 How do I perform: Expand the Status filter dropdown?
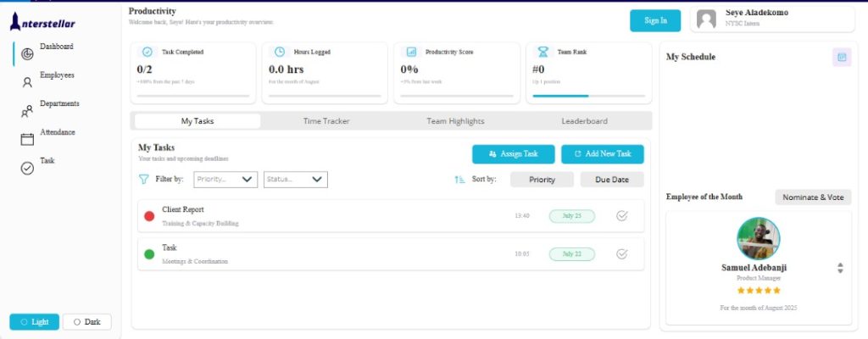(295, 179)
